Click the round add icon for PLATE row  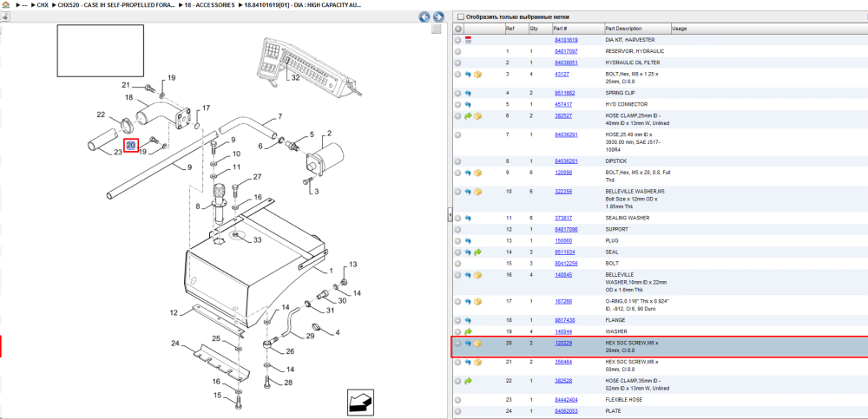point(457,411)
